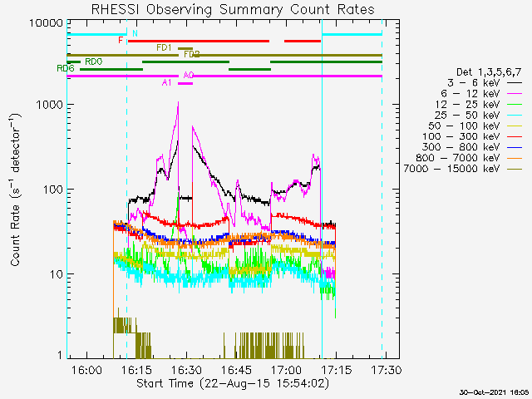Click the FD1 front decimation label
Screen dimensions: 532x399
[x=165, y=47]
